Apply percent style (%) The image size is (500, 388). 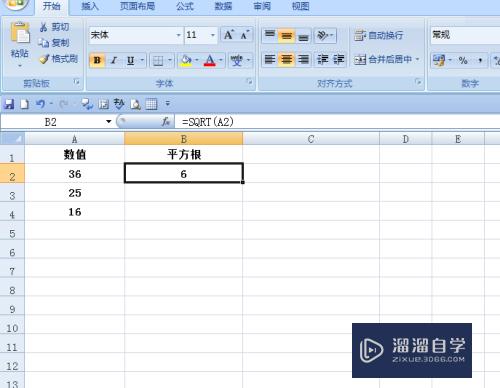[463, 60]
